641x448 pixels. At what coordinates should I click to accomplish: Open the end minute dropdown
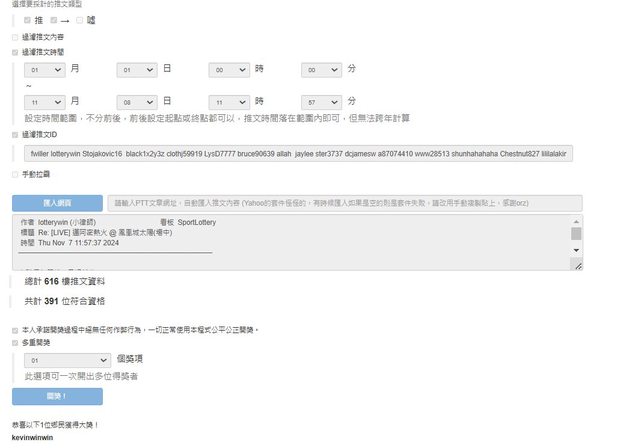(321, 102)
